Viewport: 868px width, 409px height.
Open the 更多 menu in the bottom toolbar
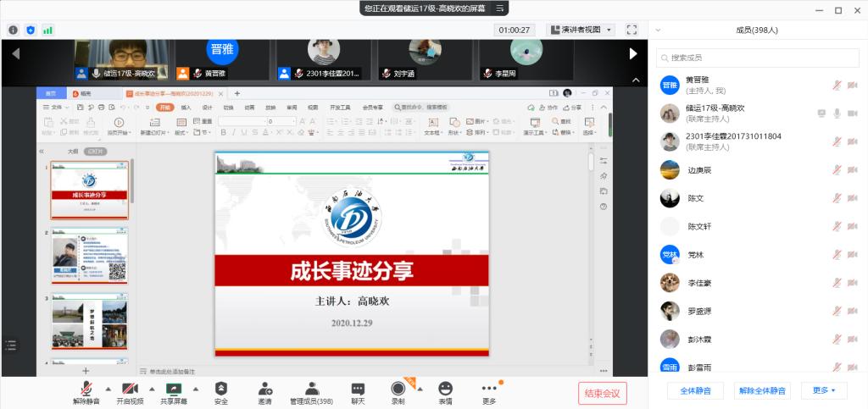tap(489, 389)
